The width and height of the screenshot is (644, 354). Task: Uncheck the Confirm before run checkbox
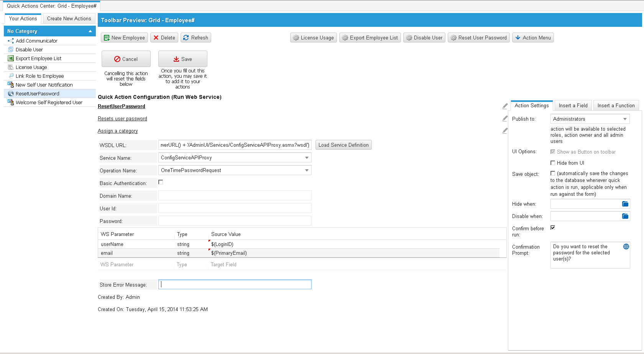click(553, 228)
